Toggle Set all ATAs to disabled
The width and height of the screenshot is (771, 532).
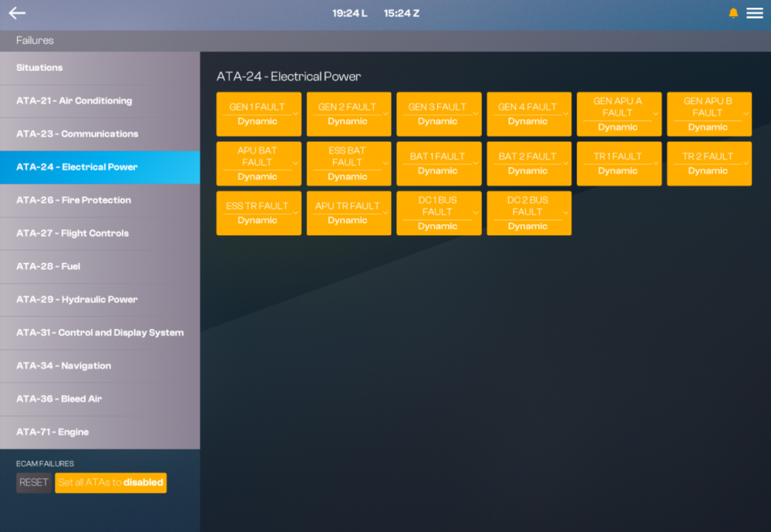pos(110,483)
